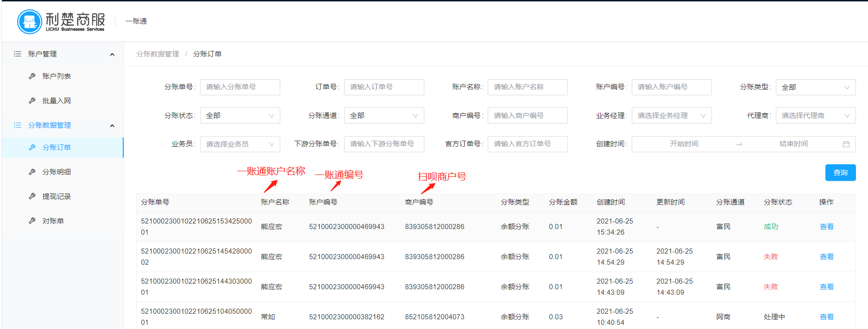Click 查看 for the 处理中 order
The image size is (868, 329).
tap(826, 317)
